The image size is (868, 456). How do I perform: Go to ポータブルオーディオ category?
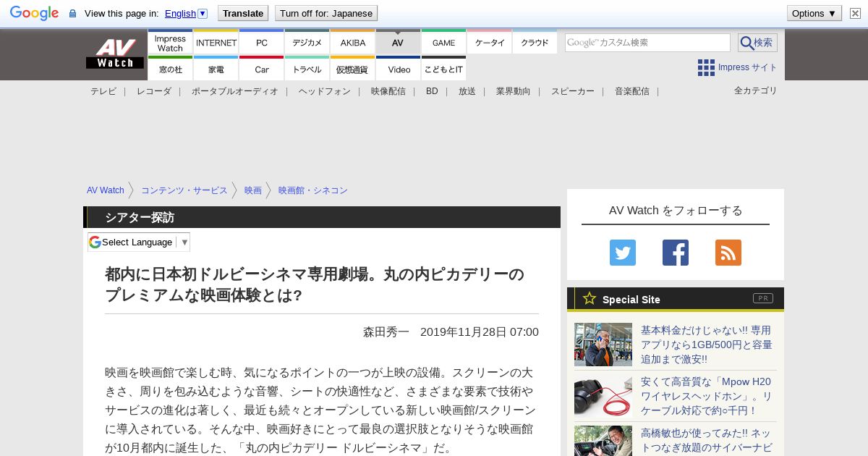235,91
